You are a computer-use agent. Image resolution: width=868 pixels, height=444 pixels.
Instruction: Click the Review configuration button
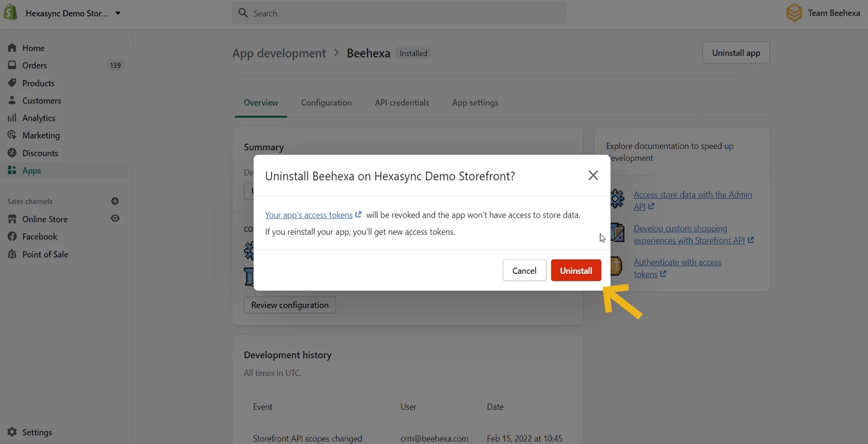coord(290,305)
